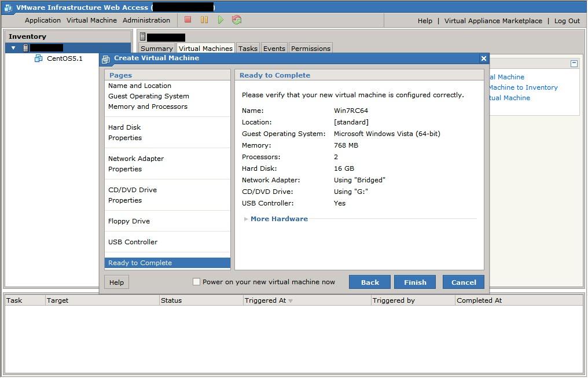This screenshot has width=588, height=378.
Task: Go to Network Adapter page
Action: click(136, 158)
